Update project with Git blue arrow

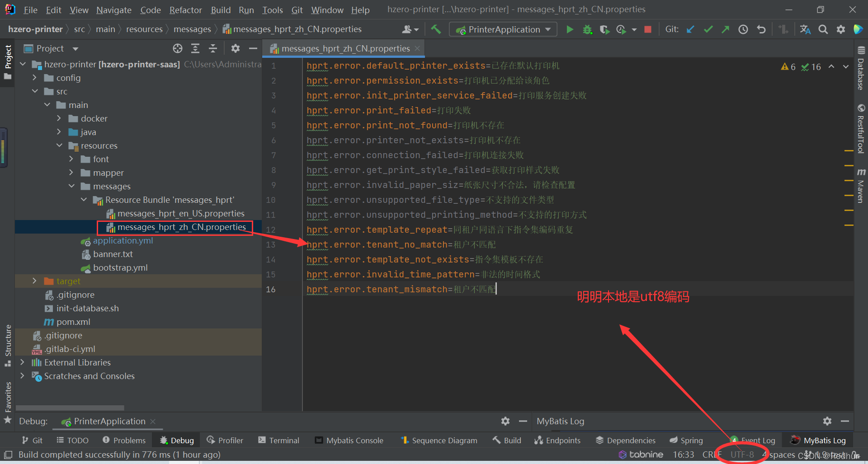pos(690,29)
